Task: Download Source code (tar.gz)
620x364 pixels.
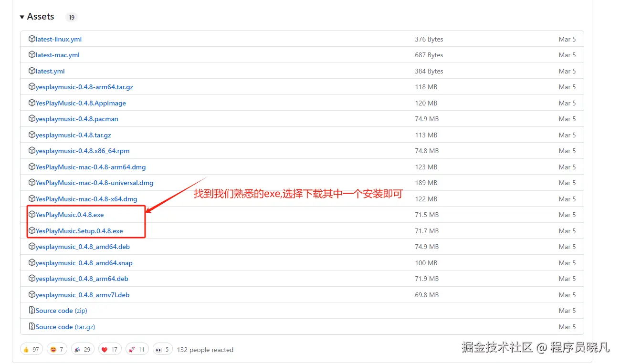Action: [65, 327]
